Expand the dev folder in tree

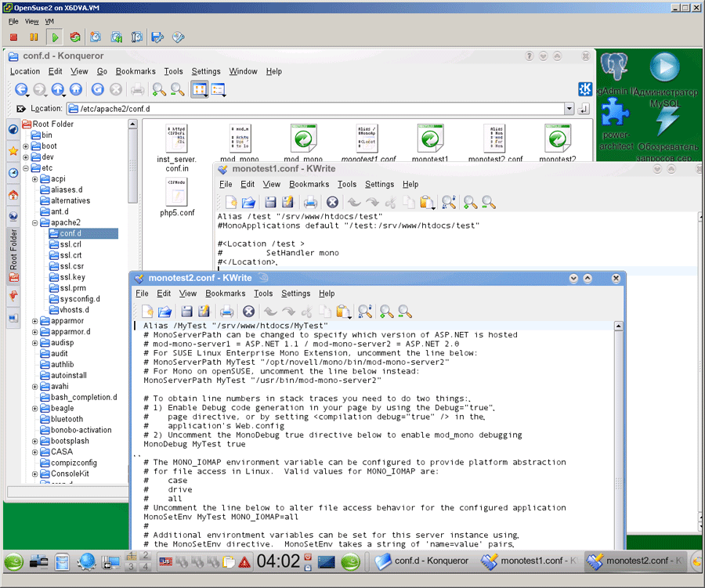(x=26, y=157)
